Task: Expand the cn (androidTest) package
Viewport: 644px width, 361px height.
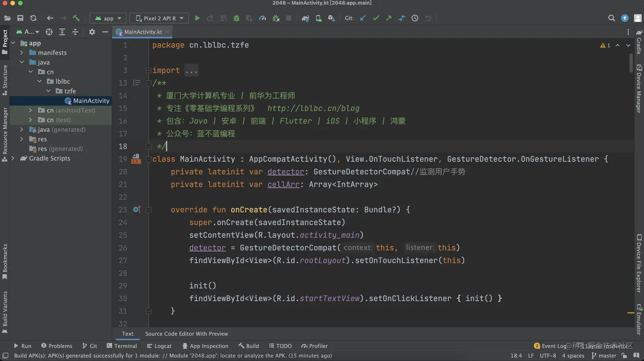Action: pos(31,110)
